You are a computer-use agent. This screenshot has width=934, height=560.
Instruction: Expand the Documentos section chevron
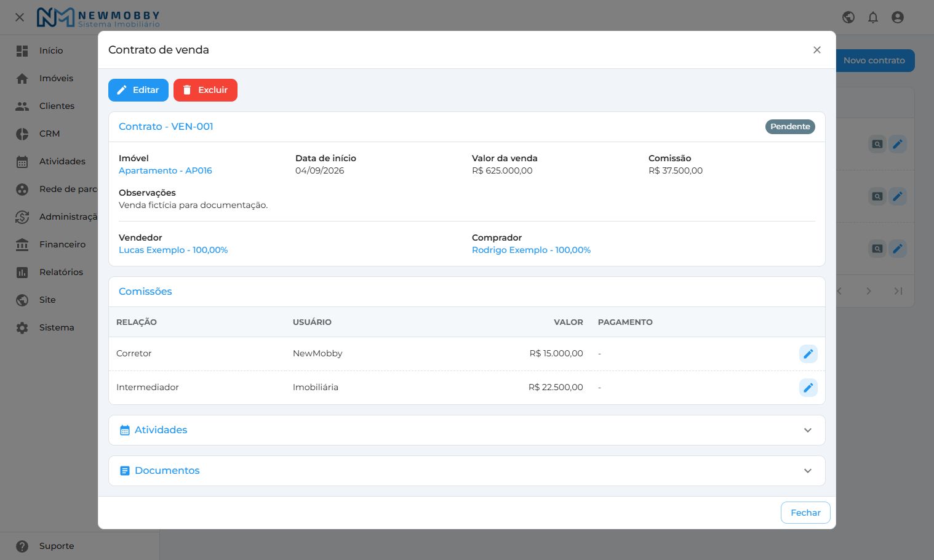pyautogui.click(x=808, y=471)
